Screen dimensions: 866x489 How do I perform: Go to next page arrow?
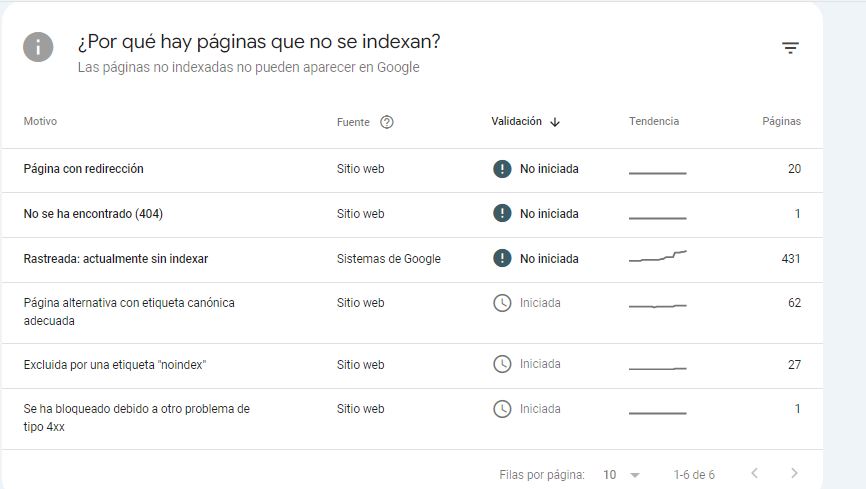[794, 474]
